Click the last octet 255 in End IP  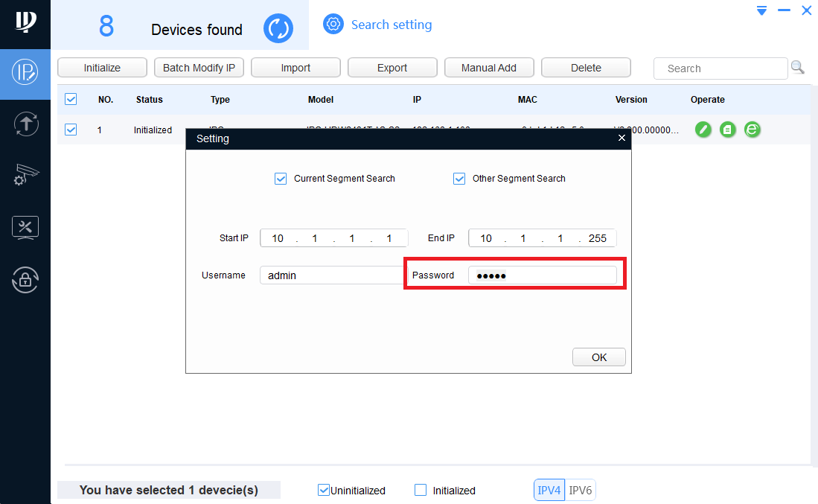tap(598, 238)
